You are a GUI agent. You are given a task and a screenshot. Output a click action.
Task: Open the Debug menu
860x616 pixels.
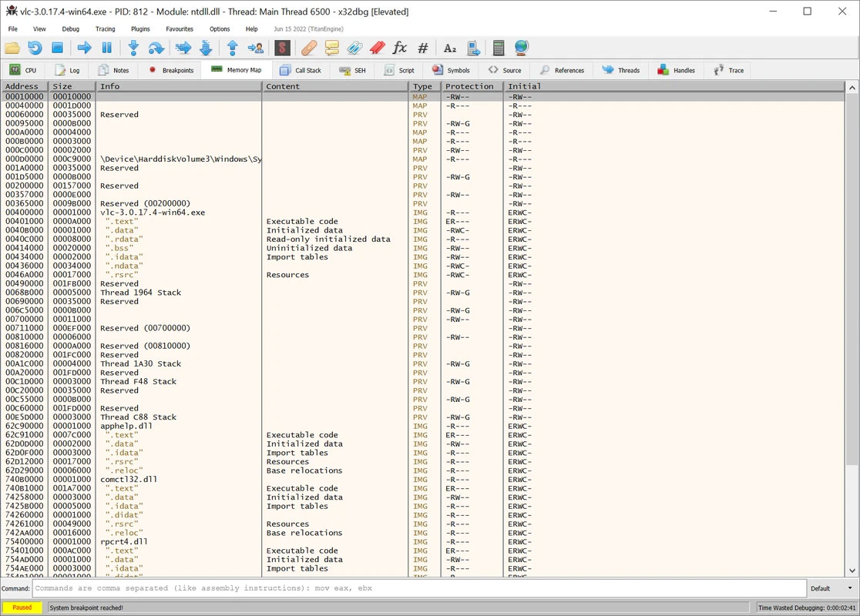tap(71, 29)
